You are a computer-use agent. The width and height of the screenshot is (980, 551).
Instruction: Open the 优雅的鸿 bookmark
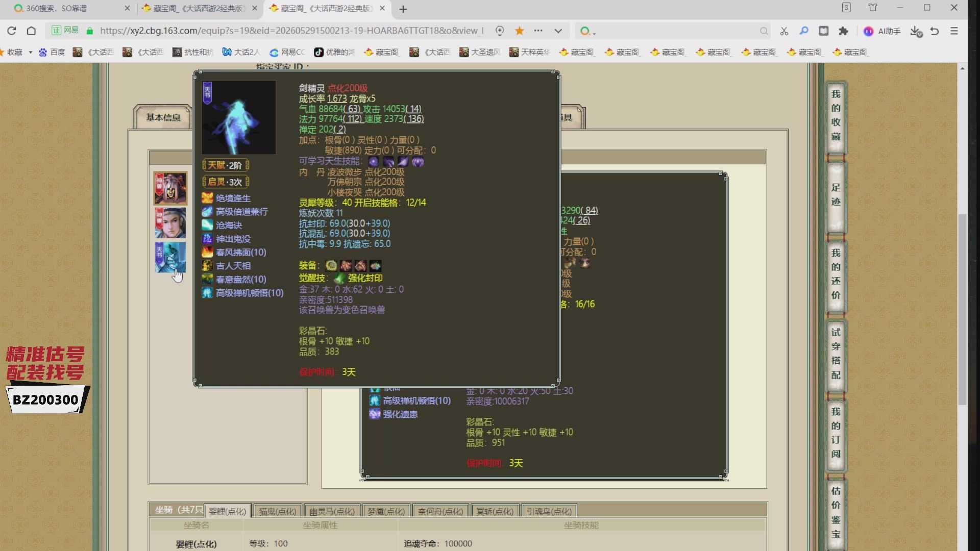coord(334,52)
